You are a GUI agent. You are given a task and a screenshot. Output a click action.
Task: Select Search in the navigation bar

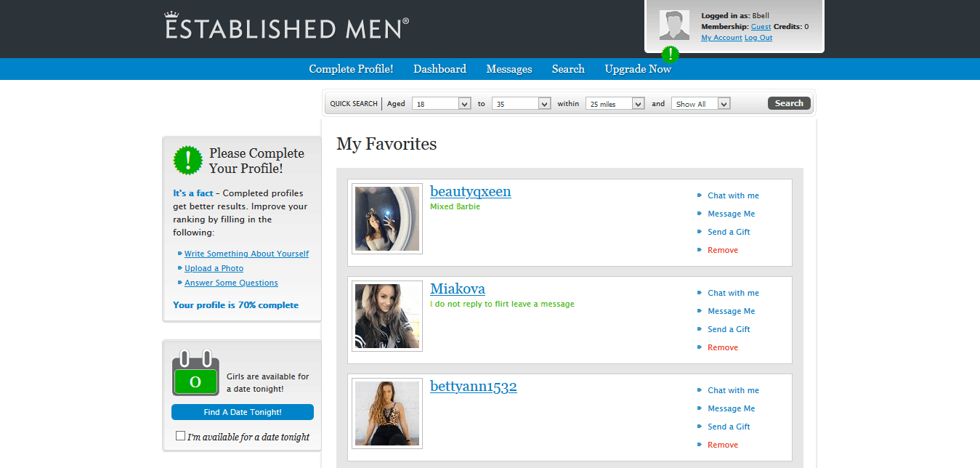point(568,69)
